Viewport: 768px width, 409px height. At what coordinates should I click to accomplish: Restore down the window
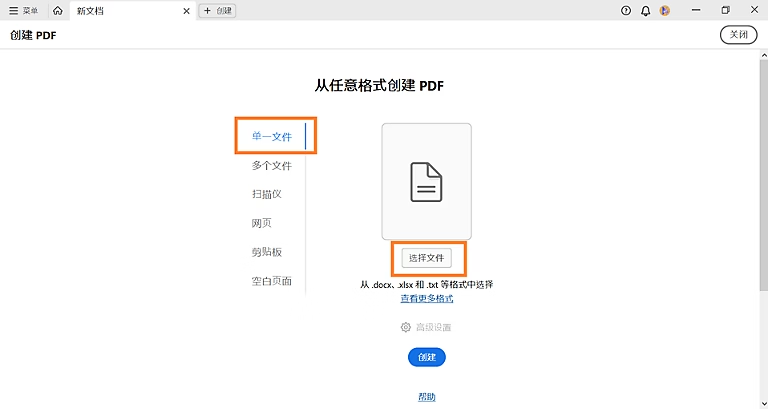tap(725, 10)
